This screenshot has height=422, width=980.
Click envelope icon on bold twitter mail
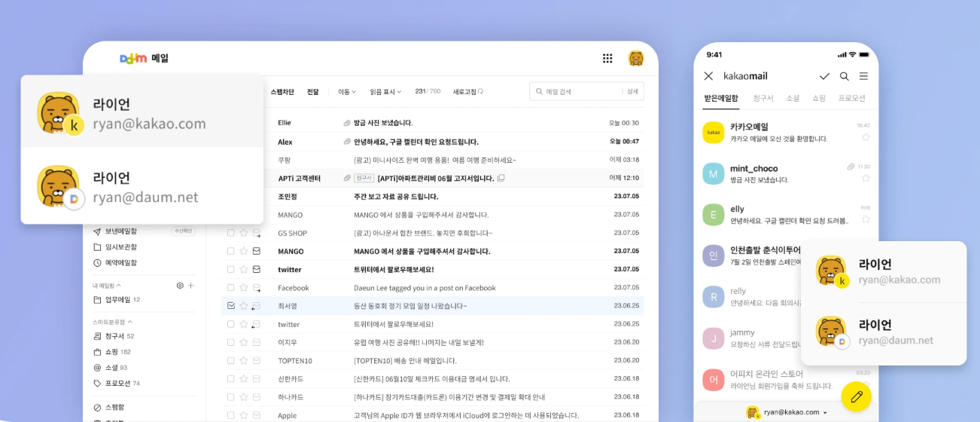(257, 269)
